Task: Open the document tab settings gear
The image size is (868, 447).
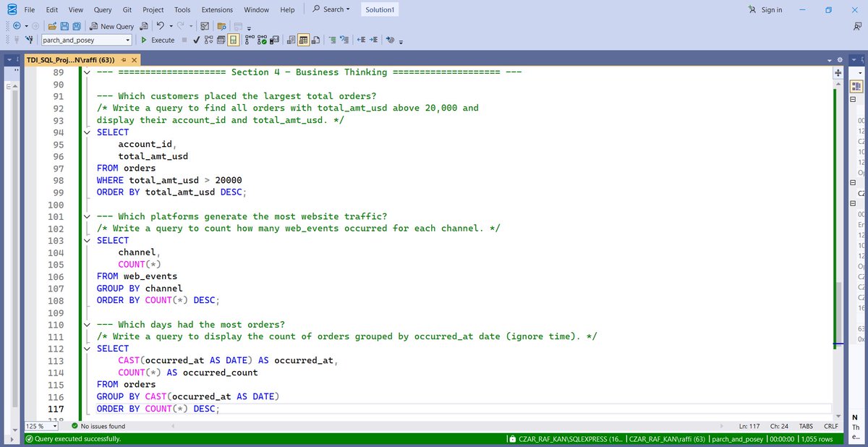Action: click(840, 59)
